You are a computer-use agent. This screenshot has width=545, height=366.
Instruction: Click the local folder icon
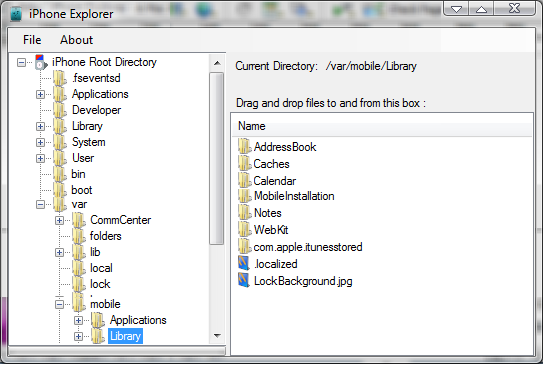(79, 268)
